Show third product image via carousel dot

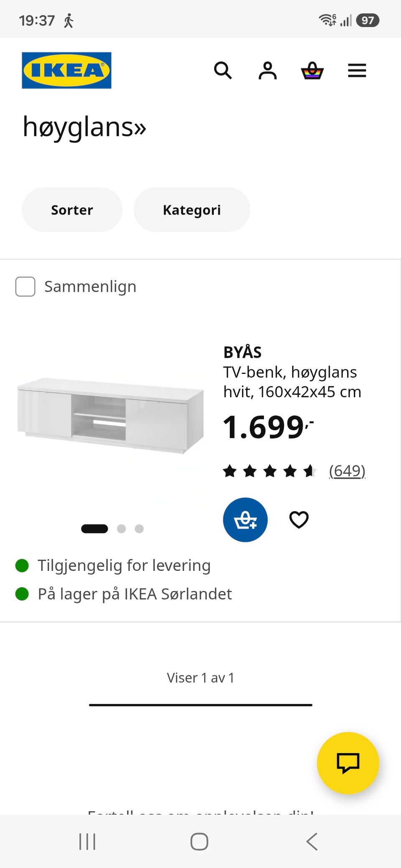tap(139, 529)
